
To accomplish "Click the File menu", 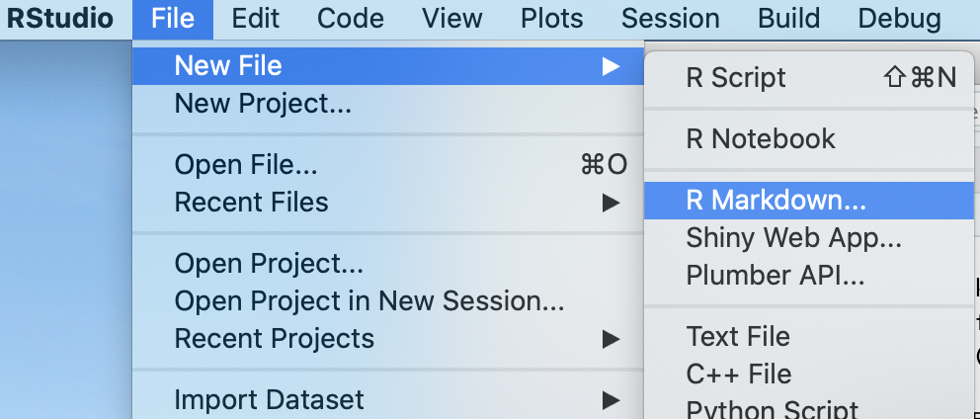I will click(x=174, y=18).
